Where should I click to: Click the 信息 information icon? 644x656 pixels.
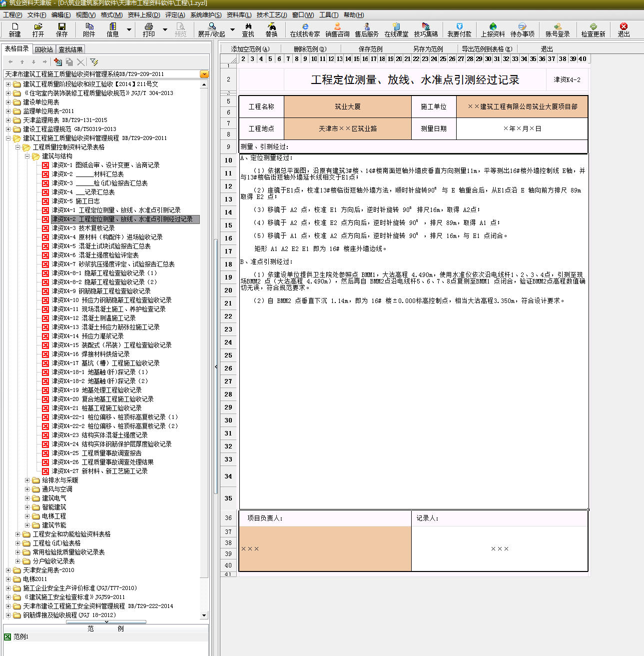click(x=113, y=29)
